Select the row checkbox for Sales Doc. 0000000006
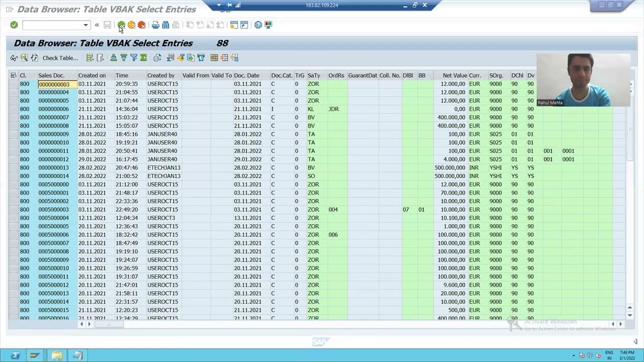The height and width of the screenshot is (362, 644). tap(14, 109)
